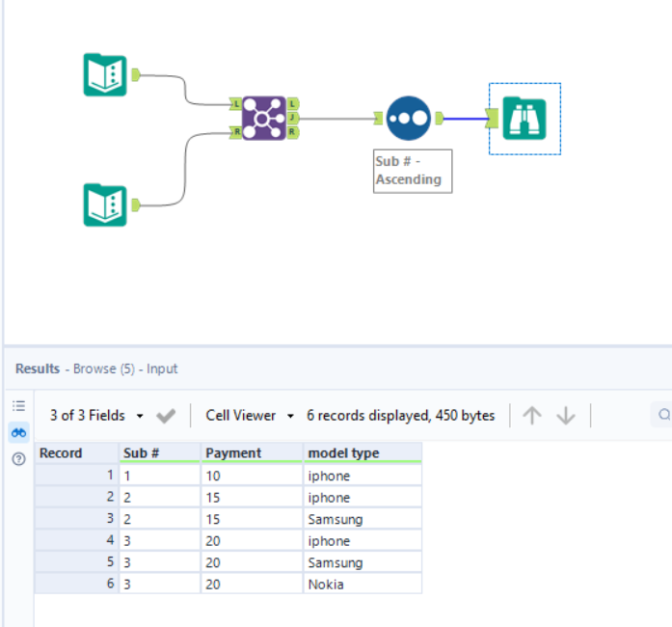Screen dimensions: 672x627
Task: Expand the Cell Viewer dropdown
Action: [290, 416]
